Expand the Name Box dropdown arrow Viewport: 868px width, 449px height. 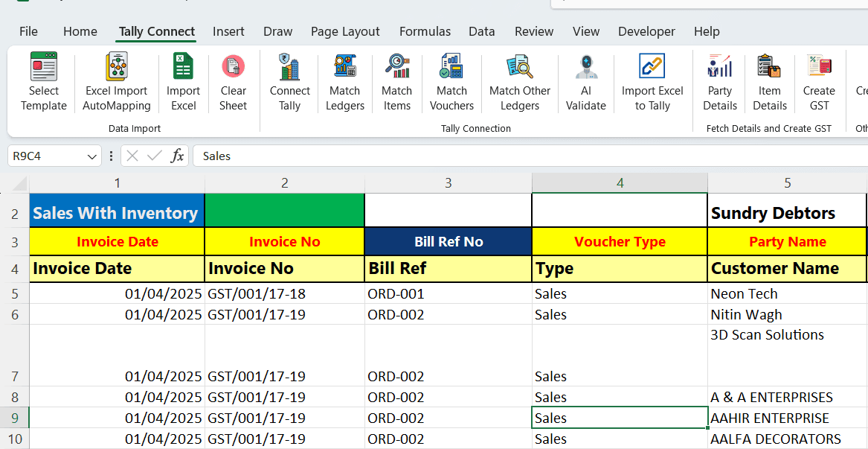click(x=92, y=156)
